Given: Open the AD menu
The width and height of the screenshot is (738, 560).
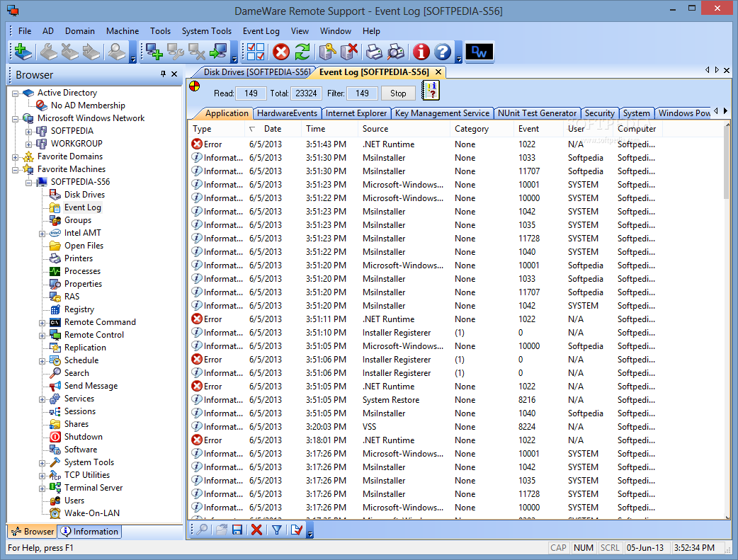Looking at the screenshot, I should tap(48, 31).
